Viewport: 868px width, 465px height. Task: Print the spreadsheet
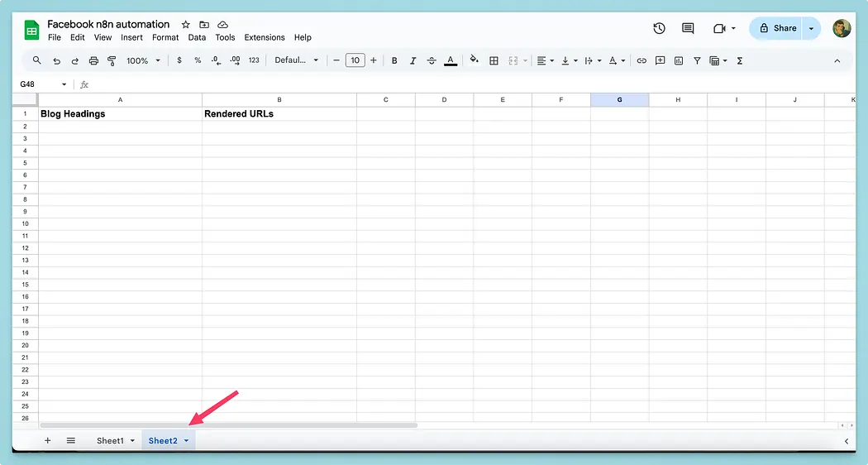93,61
